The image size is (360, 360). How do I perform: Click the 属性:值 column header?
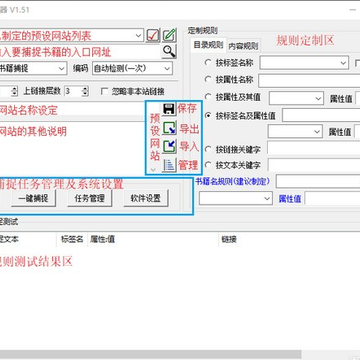[x=153, y=239]
